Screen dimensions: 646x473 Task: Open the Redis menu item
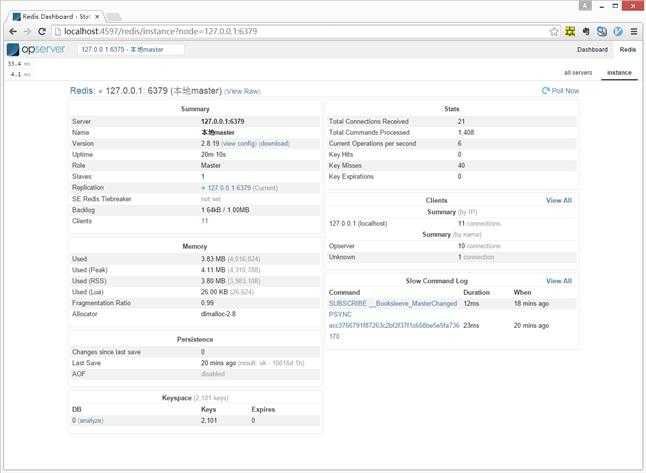[628, 49]
